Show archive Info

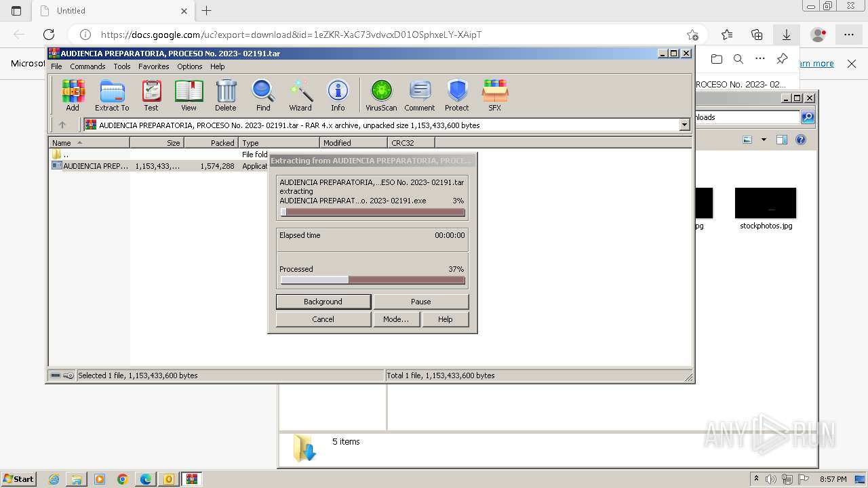(x=338, y=95)
